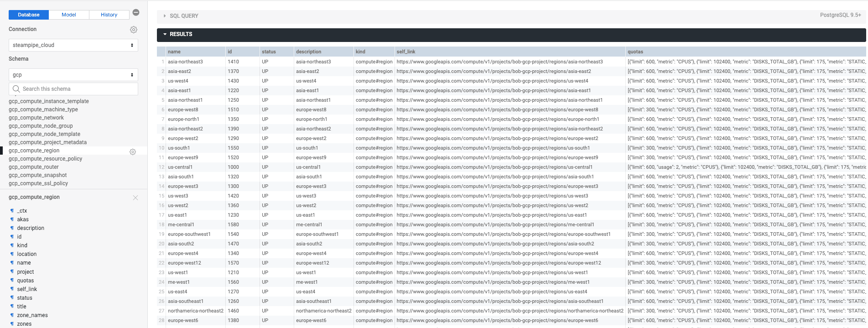Viewport: 868px width, 328px height.
Task: Sort results by the kind column header
Action: tap(374, 52)
